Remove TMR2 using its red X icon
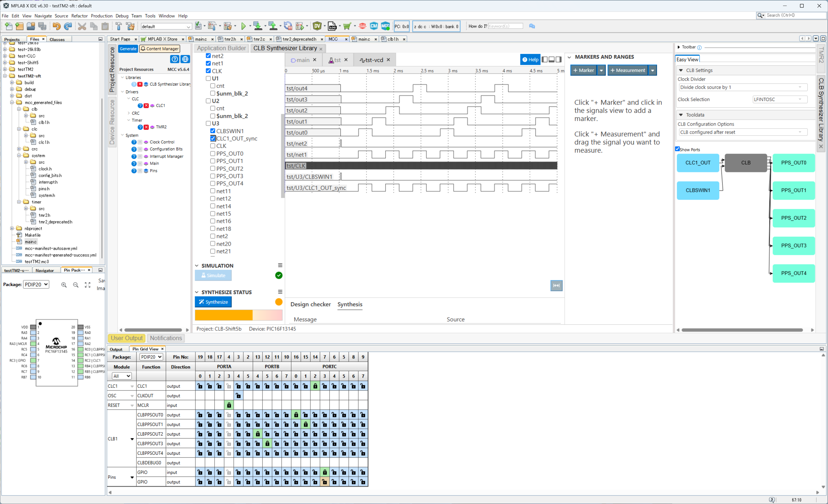This screenshot has height=504, width=828. pyautogui.click(x=146, y=127)
